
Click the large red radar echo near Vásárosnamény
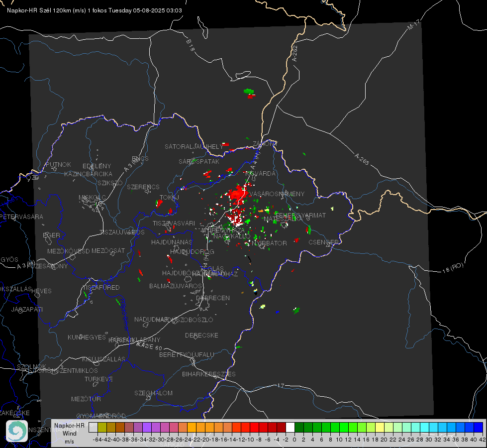[238, 193]
